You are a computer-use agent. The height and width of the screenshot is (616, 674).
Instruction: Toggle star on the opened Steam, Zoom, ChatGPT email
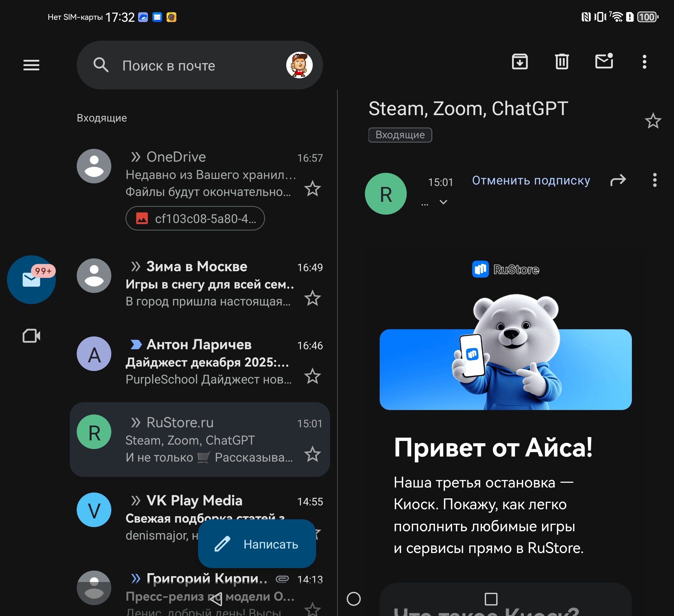[x=653, y=121]
